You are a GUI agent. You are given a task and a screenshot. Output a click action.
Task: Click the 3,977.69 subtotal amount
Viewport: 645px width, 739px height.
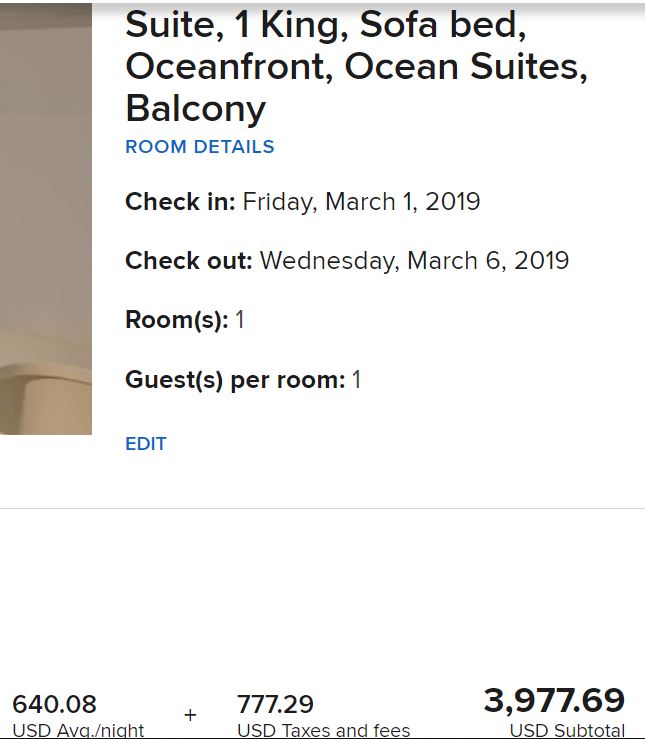(554, 700)
